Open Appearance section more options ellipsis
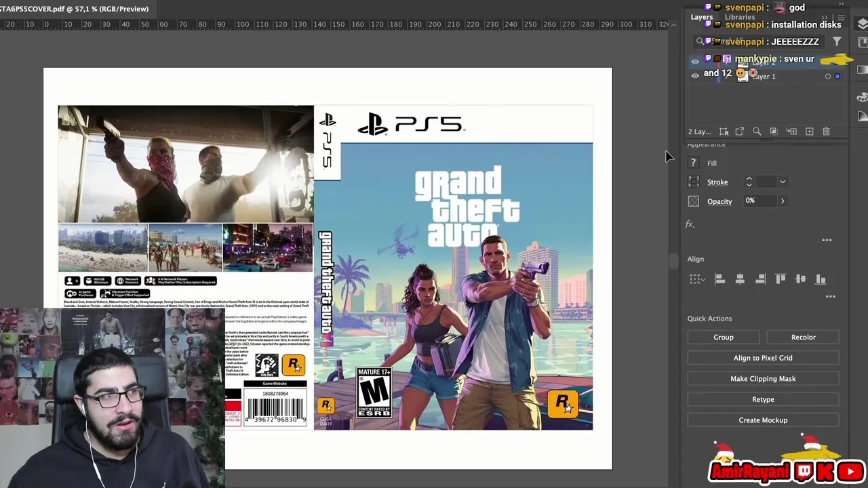Screen dimensions: 868x488 point(827,240)
